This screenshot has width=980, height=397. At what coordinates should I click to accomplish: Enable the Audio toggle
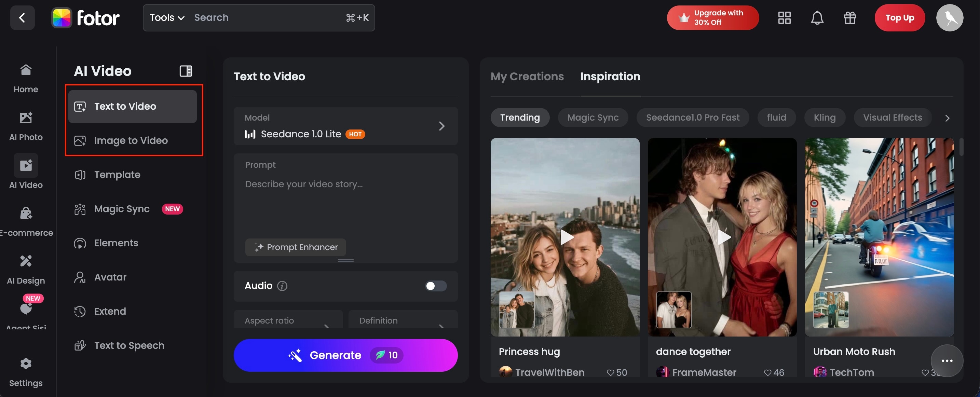click(x=435, y=286)
